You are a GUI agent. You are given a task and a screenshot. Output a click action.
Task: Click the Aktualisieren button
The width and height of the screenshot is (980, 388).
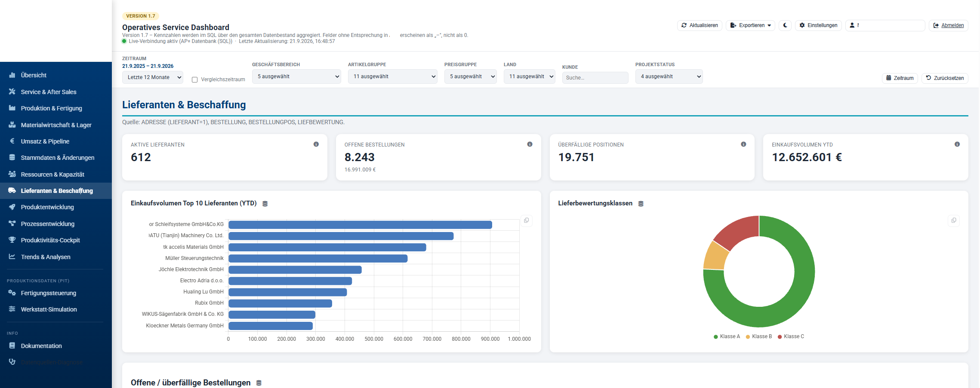[700, 25]
